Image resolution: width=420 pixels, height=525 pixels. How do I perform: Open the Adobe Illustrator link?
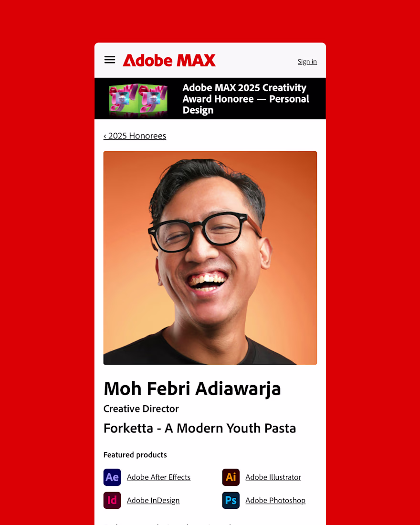click(x=273, y=477)
